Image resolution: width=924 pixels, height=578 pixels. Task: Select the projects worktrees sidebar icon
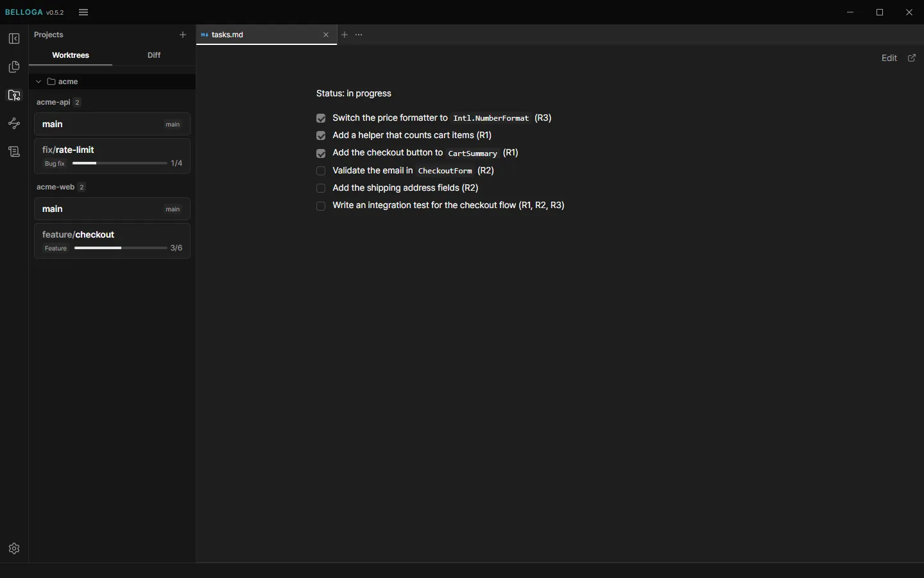point(14,96)
